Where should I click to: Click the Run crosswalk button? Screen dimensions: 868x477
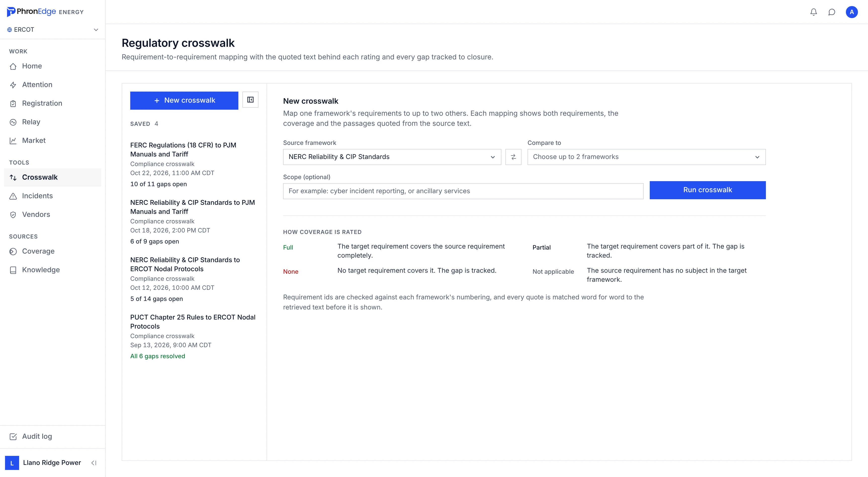pos(707,190)
